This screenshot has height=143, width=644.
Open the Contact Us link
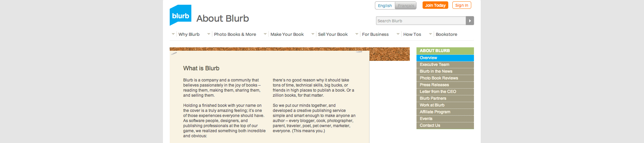(x=445, y=125)
